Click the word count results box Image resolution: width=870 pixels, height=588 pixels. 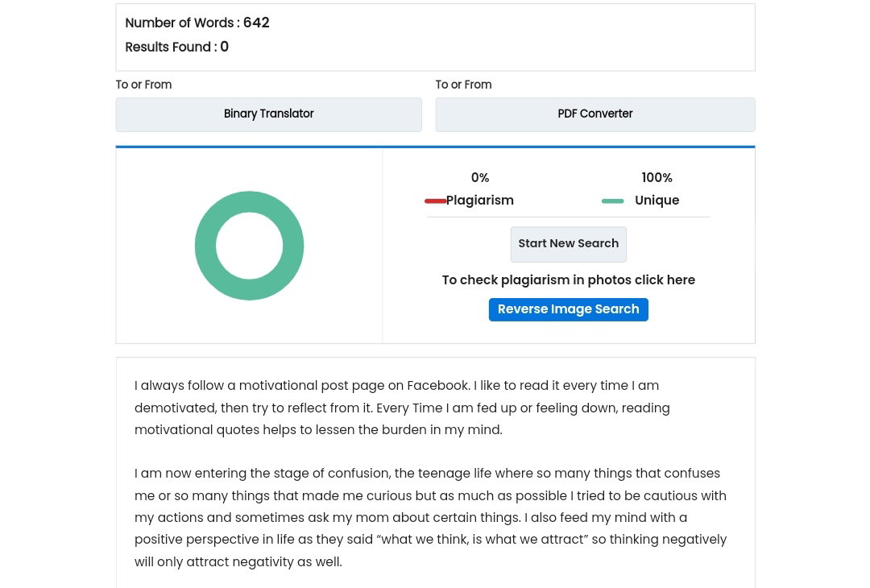point(436,37)
